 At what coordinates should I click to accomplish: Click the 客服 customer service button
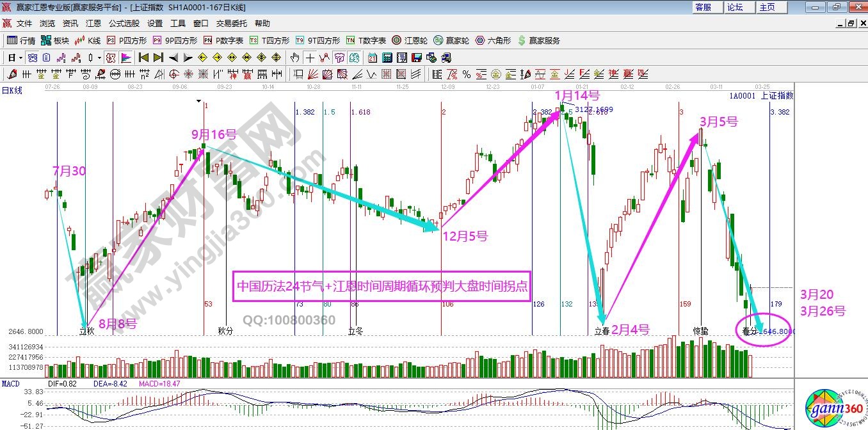point(703,7)
